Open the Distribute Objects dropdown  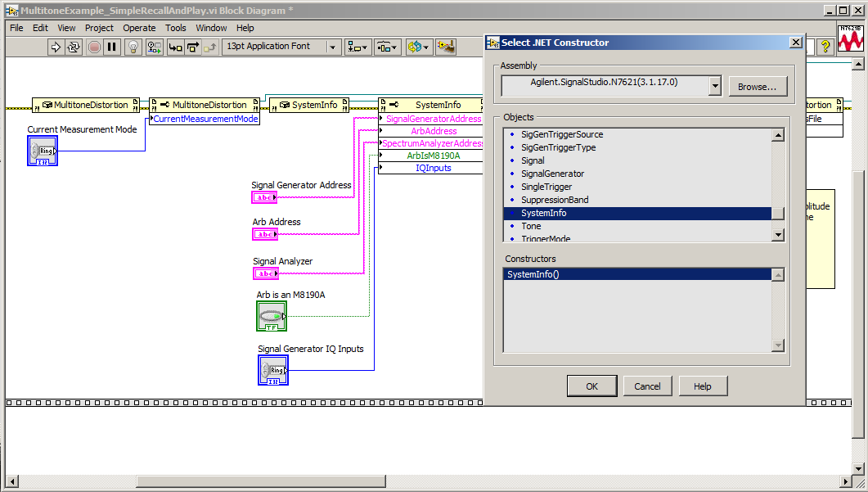coord(388,47)
